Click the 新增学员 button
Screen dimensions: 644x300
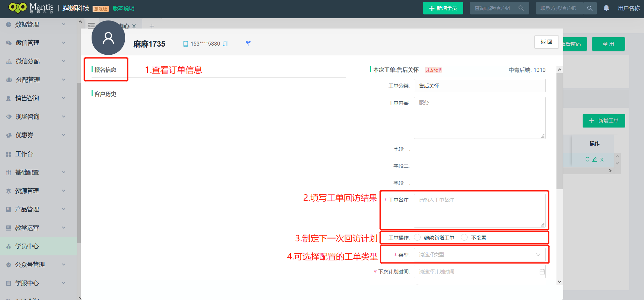pyautogui.click(x=443, y=8)
